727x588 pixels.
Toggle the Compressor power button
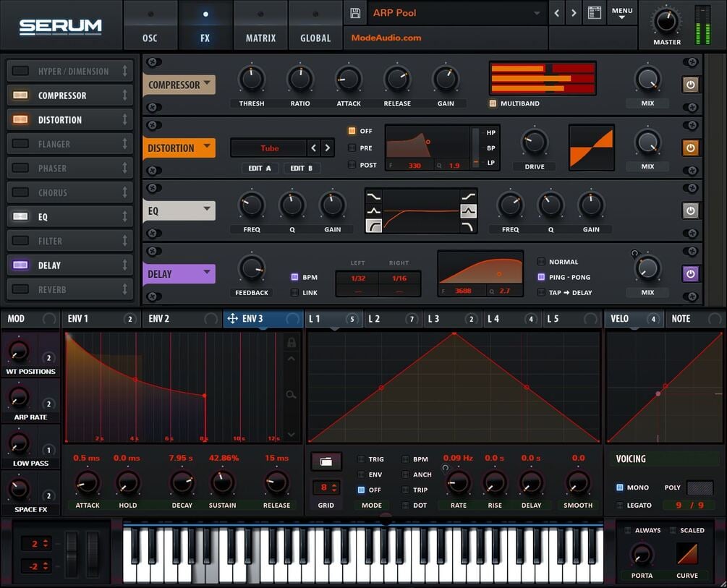[x=690, y=85]
